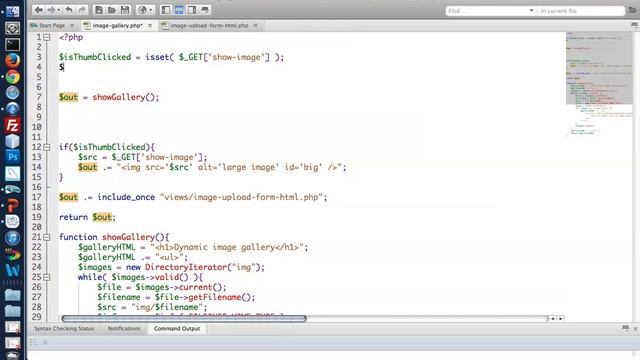640x360 pixels.
Task: Click the 'In current file' scope field
Action: point(581,11)
